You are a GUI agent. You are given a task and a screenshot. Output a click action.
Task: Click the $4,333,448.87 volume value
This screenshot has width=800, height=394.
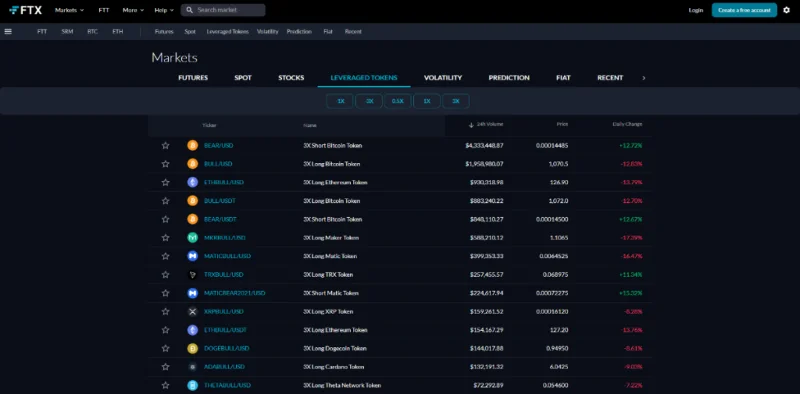(x=484, y=145)
